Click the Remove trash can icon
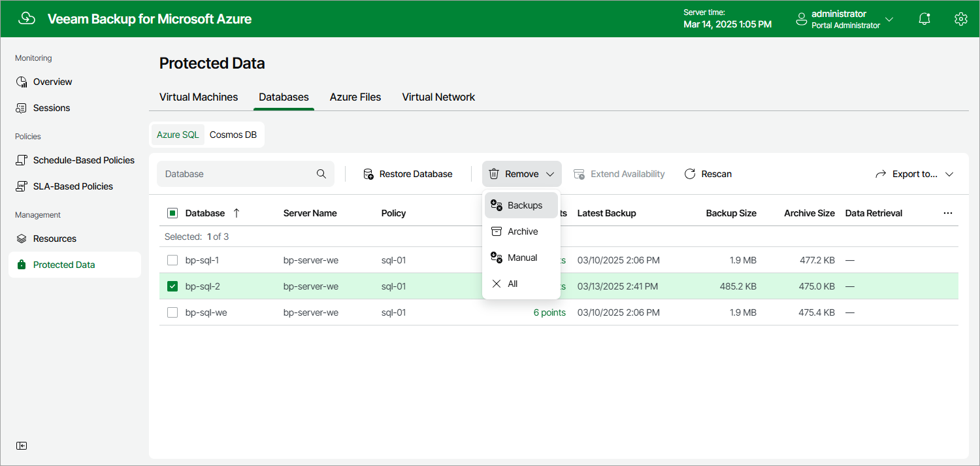 [494, 174]
